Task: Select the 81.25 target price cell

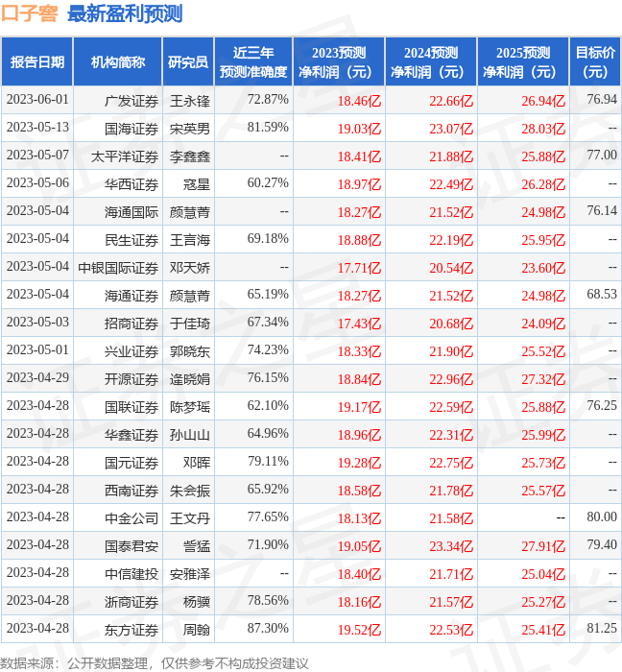Action: click(602, 629)
